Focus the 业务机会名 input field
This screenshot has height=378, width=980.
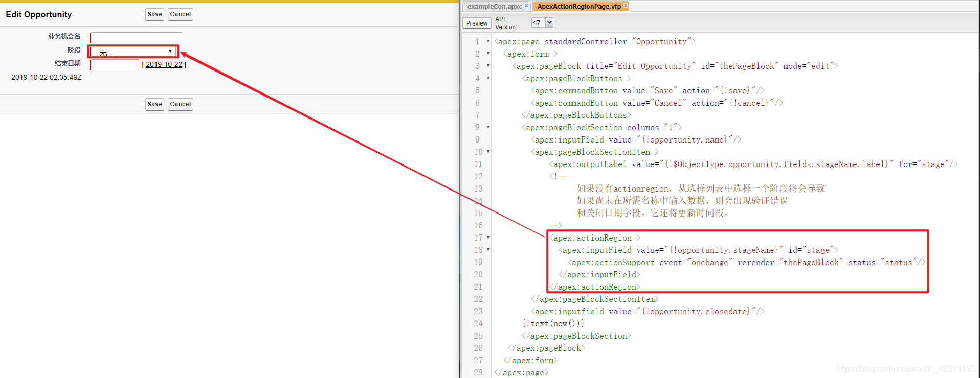[x=137, y=38]
